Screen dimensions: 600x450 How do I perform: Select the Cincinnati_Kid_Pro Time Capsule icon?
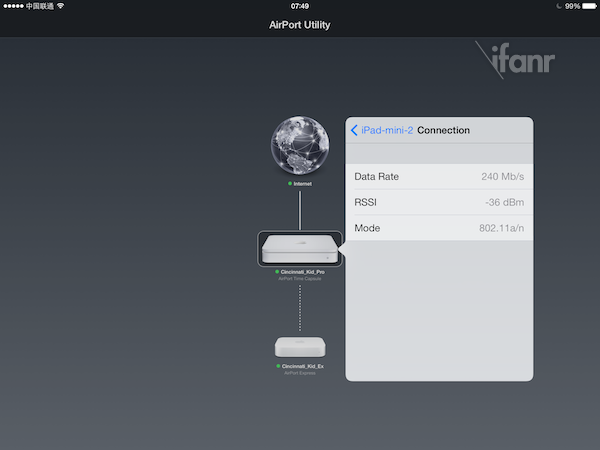(300, 250)
